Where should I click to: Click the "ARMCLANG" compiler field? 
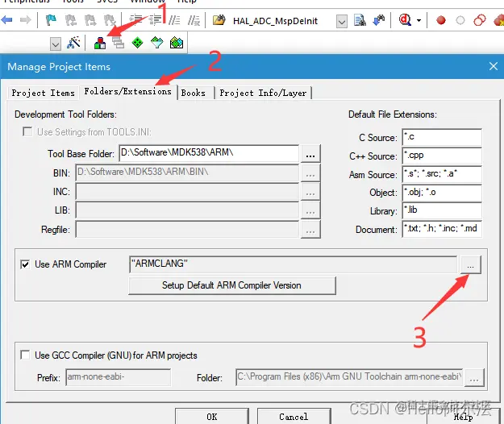[x=294, y=264]
